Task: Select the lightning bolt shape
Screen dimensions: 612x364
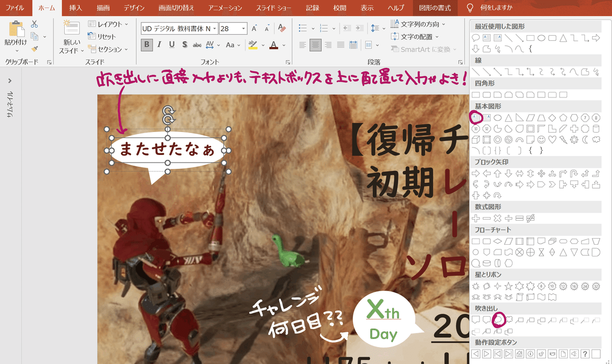Action: [x=564, y=139]
